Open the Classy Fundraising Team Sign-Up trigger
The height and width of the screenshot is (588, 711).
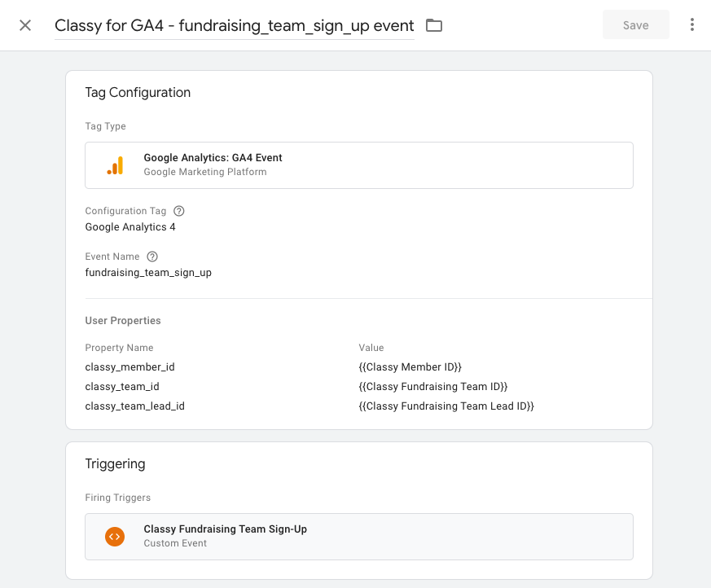(359, 537)
